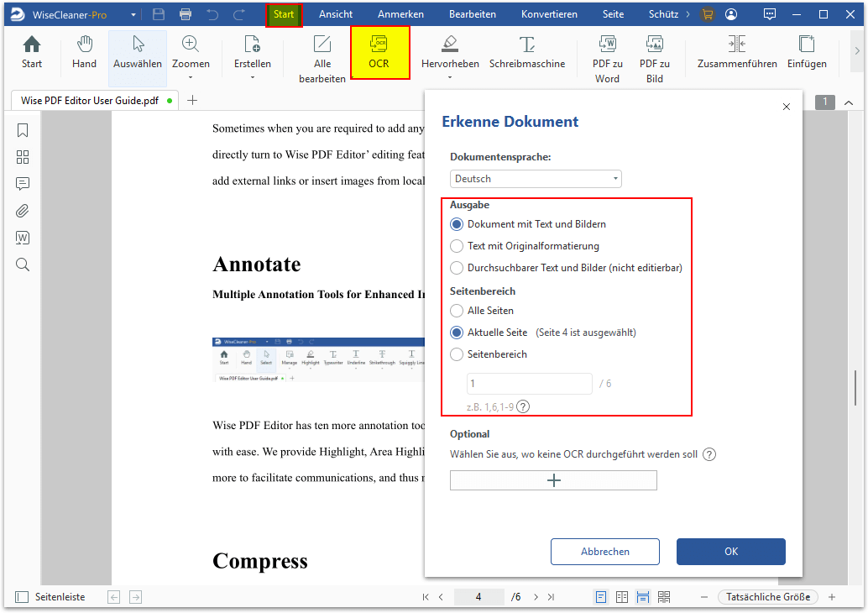This screenshot has height=613, width=868.
Task: Open the Konvertieren ribbon tab
Action: 549,14
